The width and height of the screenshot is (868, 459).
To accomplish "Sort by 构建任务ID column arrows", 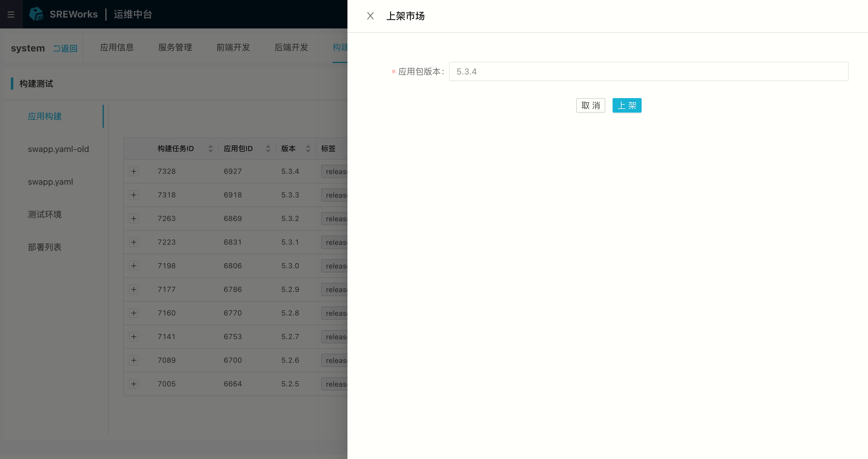I will click(x=211, y=149).
